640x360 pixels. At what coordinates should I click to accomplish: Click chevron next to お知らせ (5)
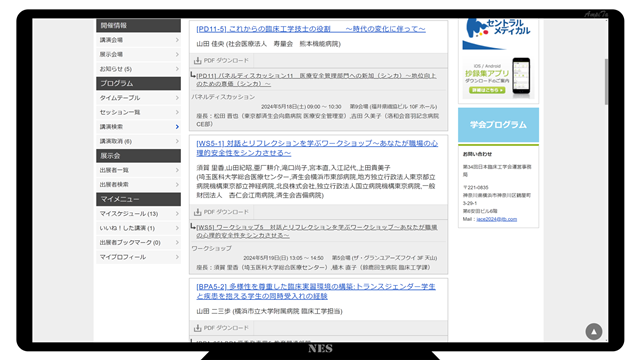[x=177, y=69]
